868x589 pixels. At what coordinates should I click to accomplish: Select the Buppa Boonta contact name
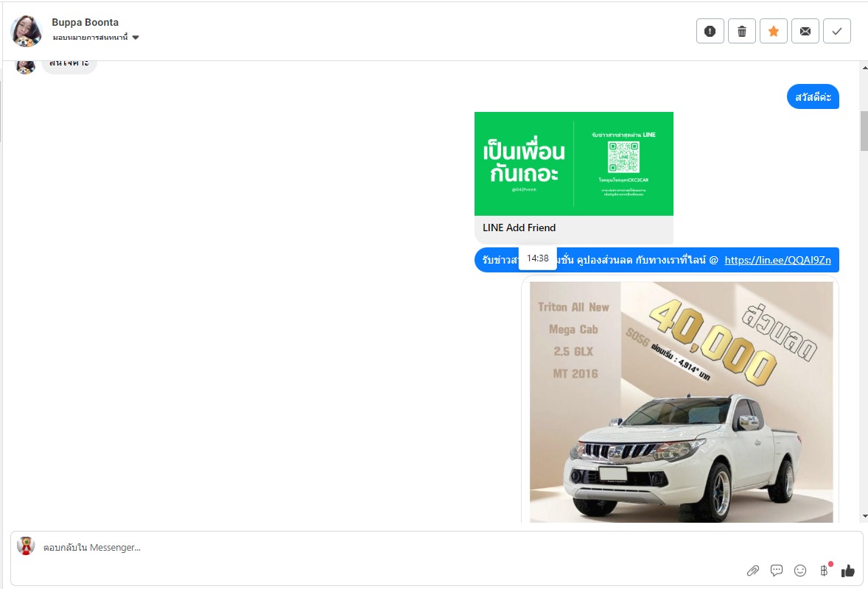click(x=85, y=22)
